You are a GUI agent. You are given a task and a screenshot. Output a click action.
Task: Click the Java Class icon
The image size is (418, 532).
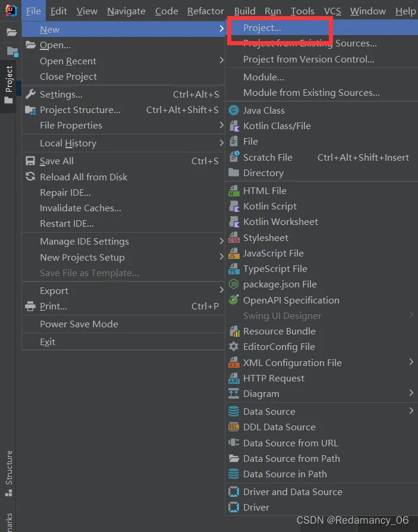click(233, 110)
